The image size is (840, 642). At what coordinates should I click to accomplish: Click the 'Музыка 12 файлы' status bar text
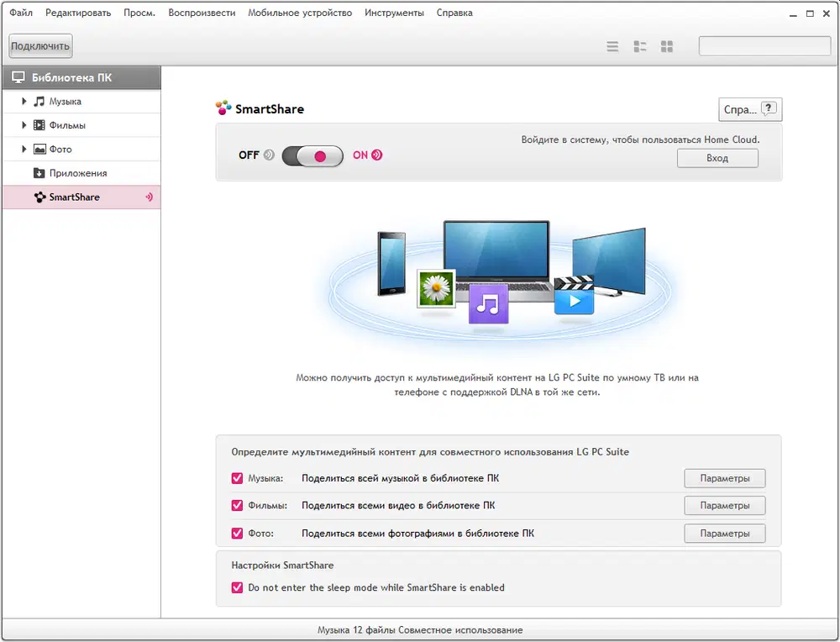[x=420, y=630]
